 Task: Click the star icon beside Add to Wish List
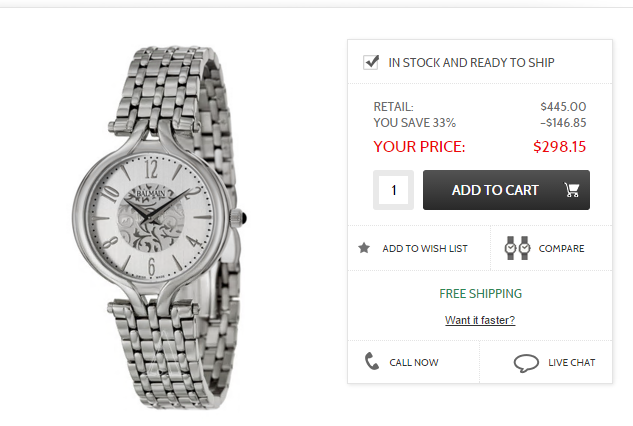coord(364,248)
